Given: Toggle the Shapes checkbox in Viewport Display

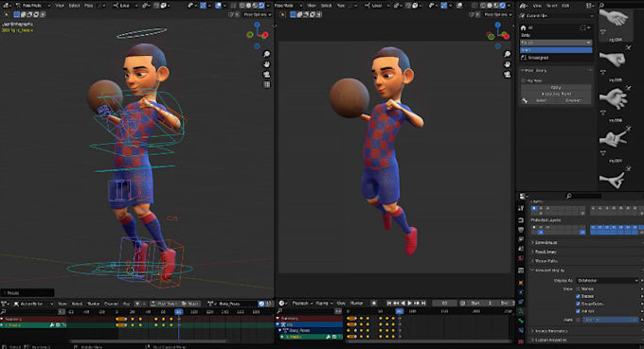Looking at the screenshot, I should point(579,296).
